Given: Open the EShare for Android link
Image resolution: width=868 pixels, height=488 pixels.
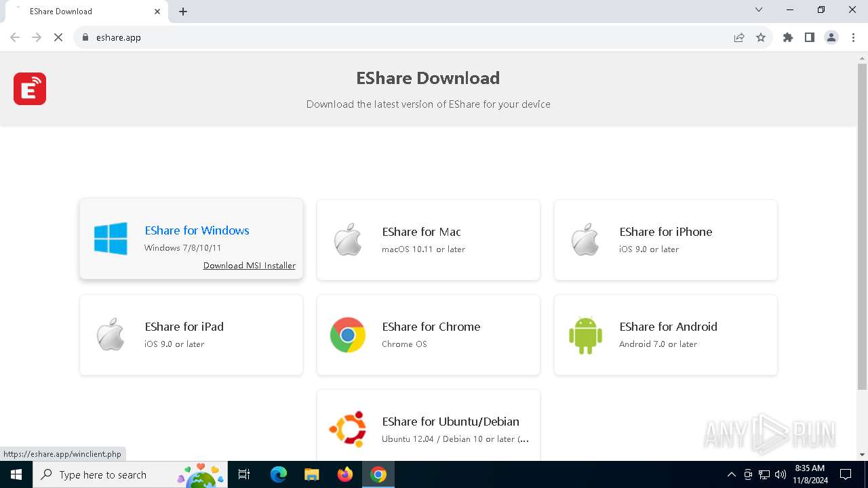Looking at the screenshot, I should click(x=668, y=327).
